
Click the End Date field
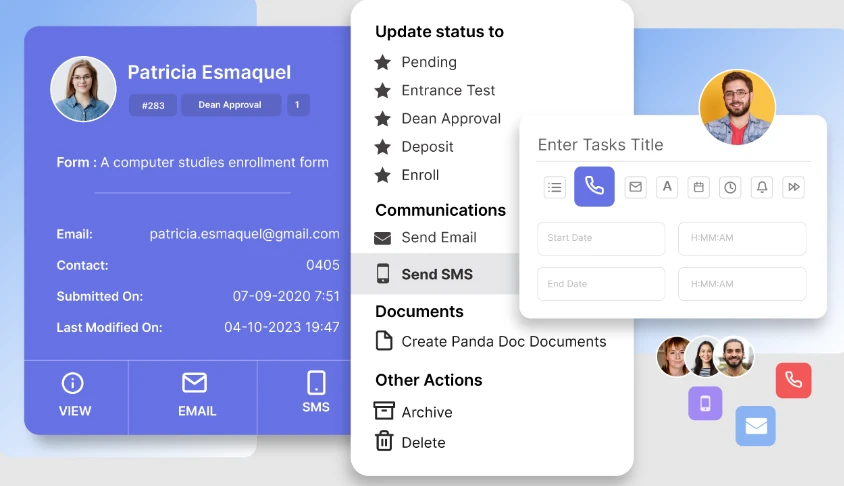(601, 284)
